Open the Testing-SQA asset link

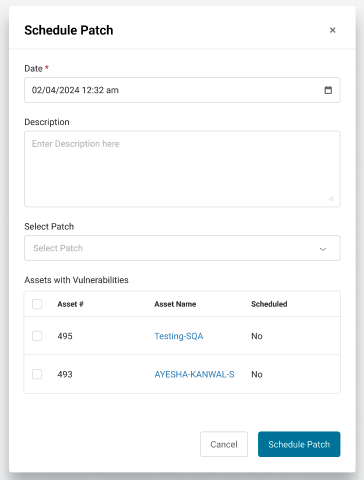point(179,336)
